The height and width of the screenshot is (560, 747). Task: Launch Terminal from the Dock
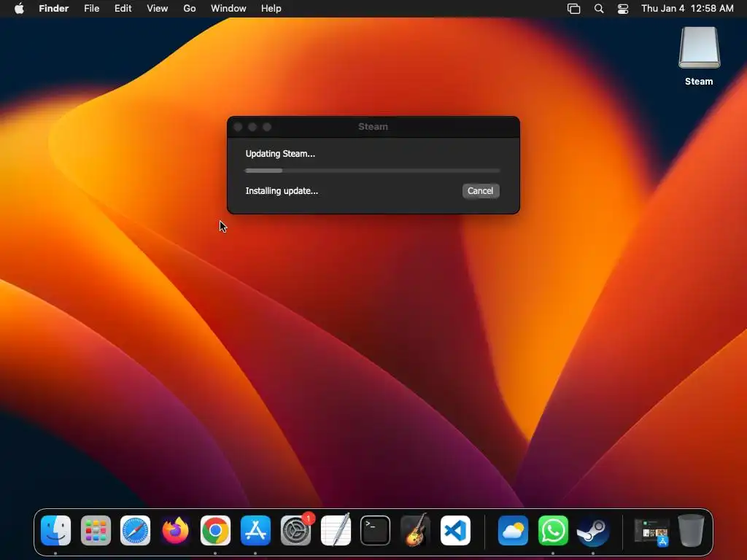(x=376, y=531)
